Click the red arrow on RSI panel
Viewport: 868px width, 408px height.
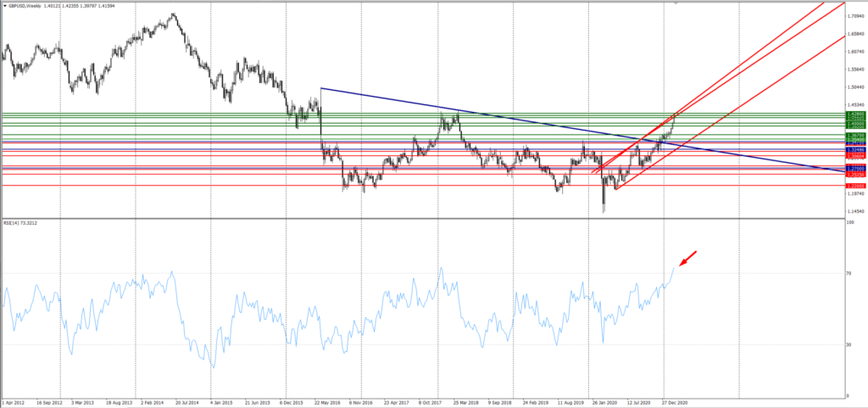(689, 255)
